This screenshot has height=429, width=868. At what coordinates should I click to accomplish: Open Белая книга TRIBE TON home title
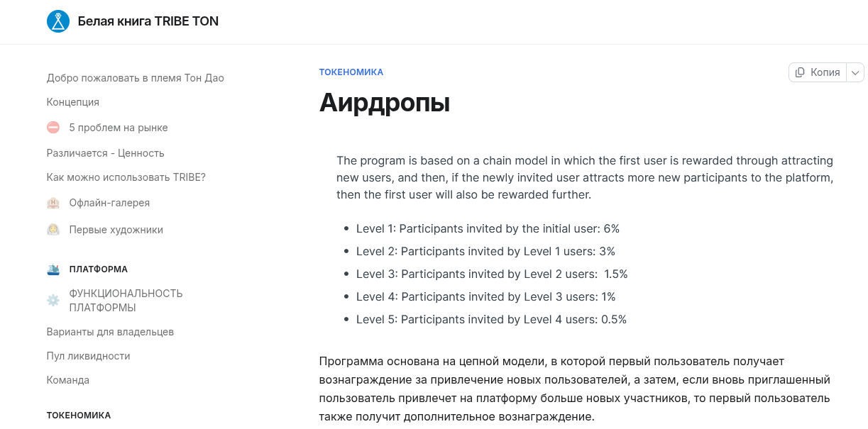coord(148,21)
